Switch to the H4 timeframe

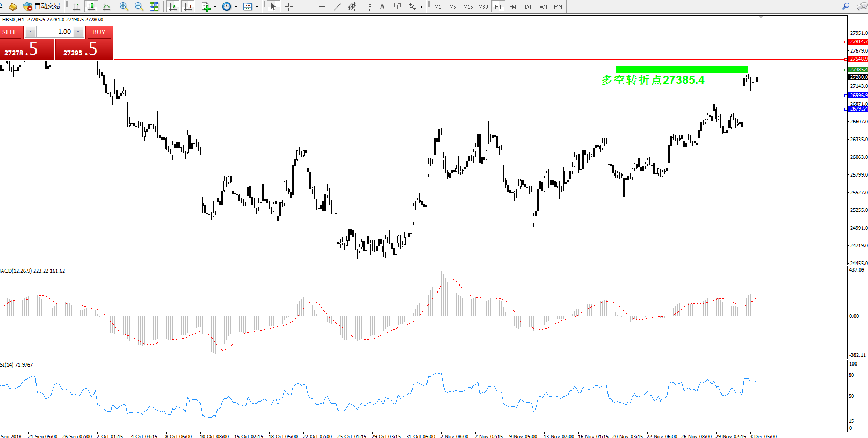[x=513, y=6]
